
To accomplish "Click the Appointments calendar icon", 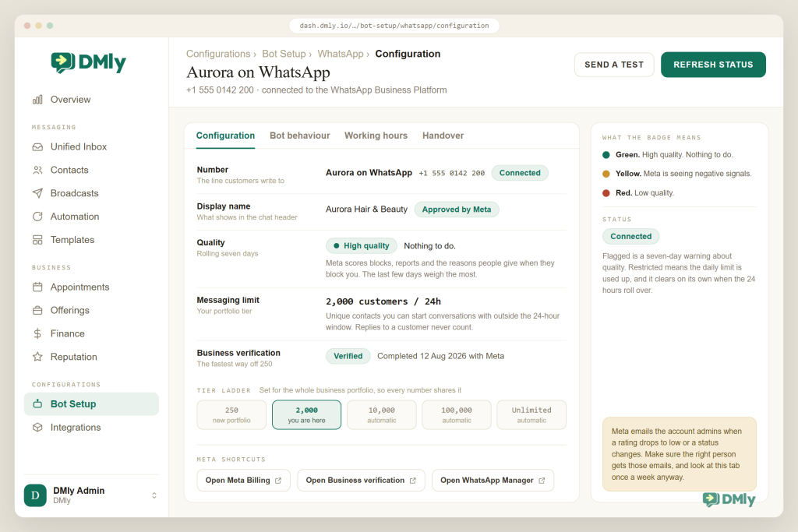I will [37, 287].
